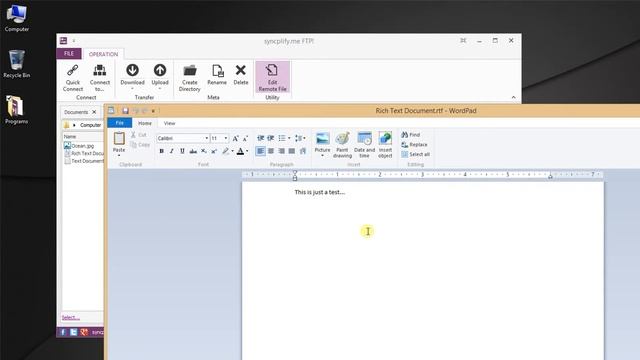Click the Facebook icon in FTP status bar
The width and height of the screenshot is (640, 360).
pyautogui.click(x=63, y=332)
